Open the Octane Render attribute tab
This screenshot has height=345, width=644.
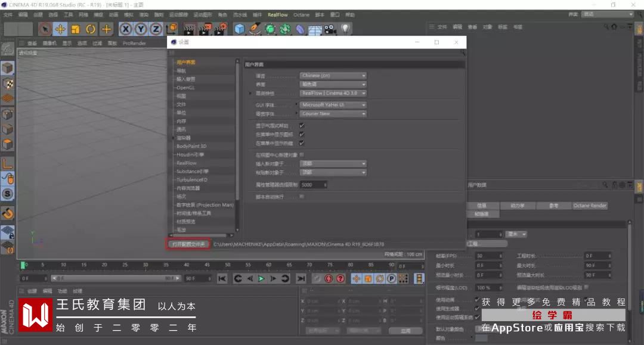[x=590, y=206]
